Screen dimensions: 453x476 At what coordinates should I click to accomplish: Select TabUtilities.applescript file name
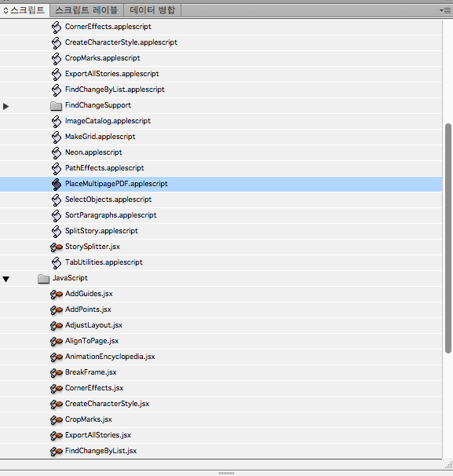104,262
